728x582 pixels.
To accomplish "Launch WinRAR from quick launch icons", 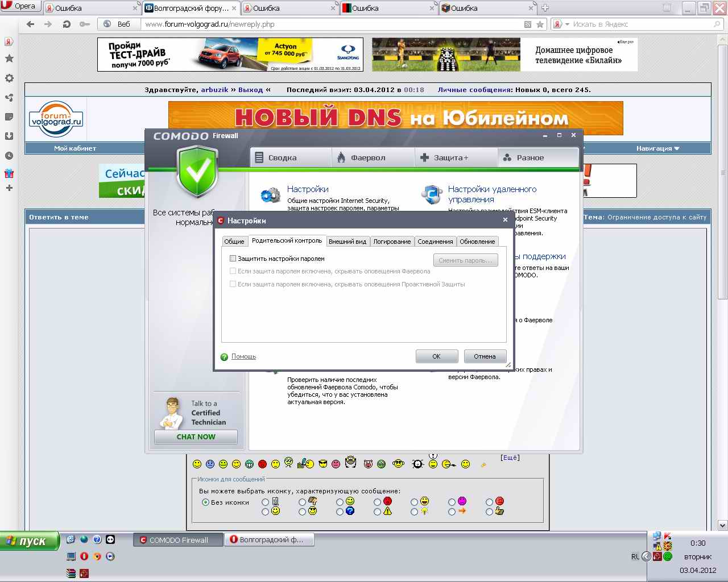I will [x=71, y=573].
